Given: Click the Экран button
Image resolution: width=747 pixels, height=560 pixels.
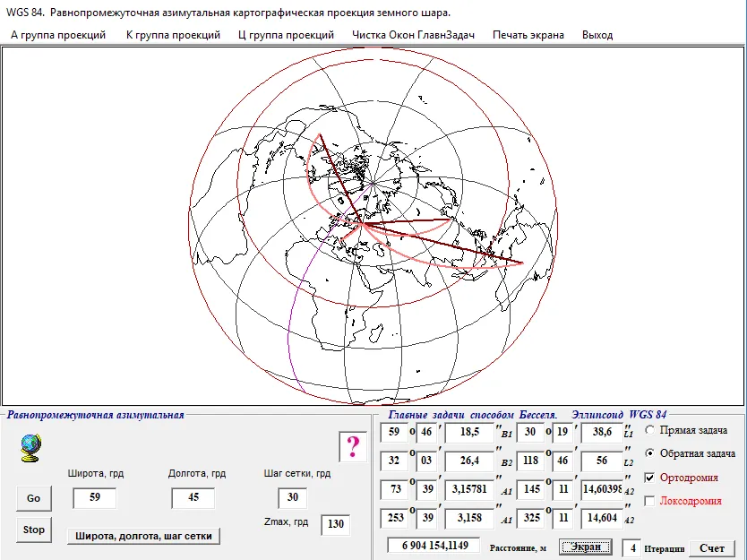Looking at the screenshot, I should [x=587, y=547].
